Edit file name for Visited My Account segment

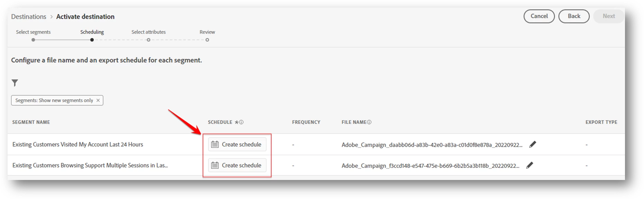click(533, 144)
